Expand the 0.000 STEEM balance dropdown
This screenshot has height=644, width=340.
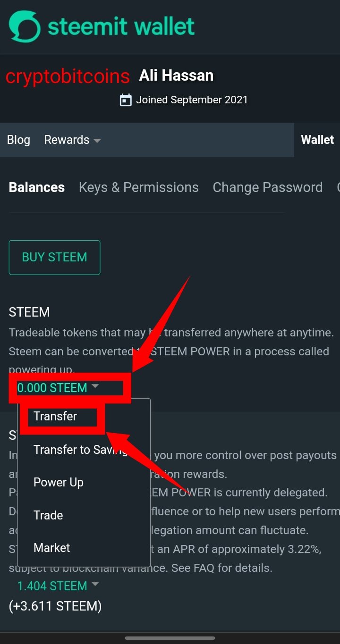point(95,386)
